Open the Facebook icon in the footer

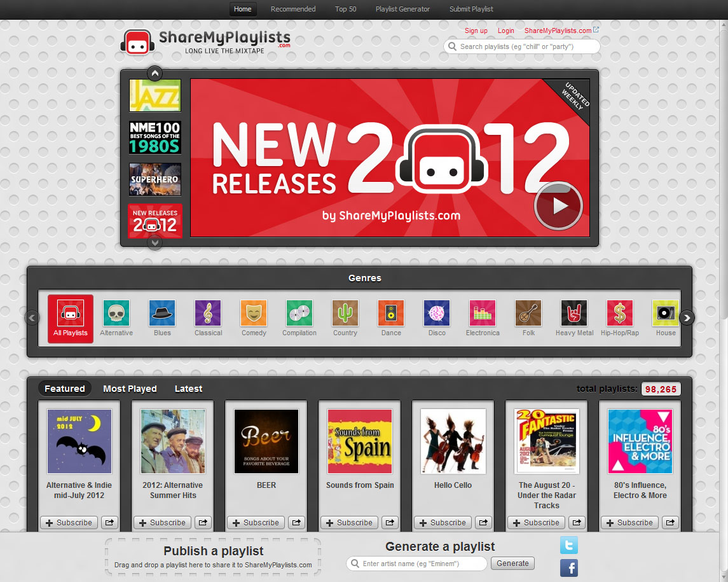(x=568, y=567)
